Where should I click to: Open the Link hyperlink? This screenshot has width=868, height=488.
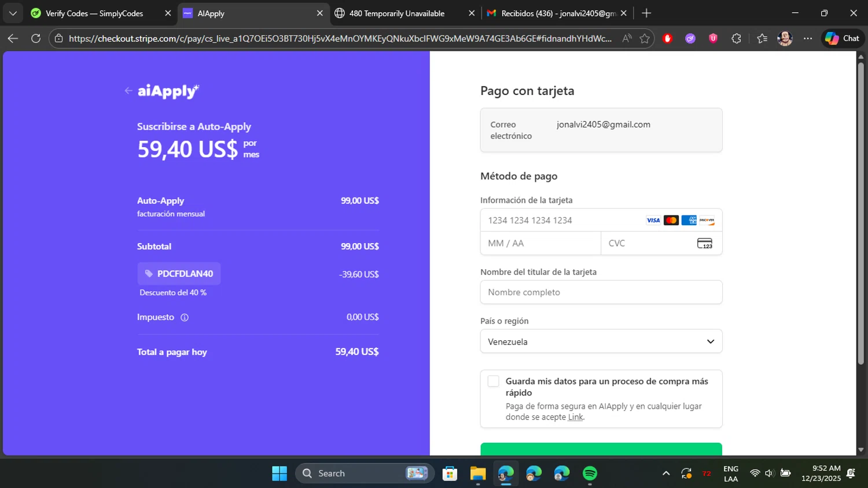pyautogui.click(x=575, y=417)
